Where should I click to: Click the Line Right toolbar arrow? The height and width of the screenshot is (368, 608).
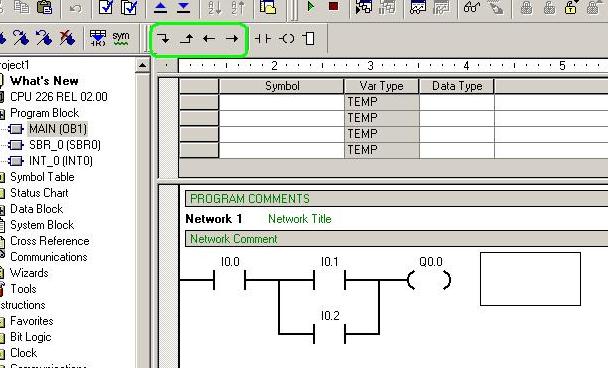(232, 38)
